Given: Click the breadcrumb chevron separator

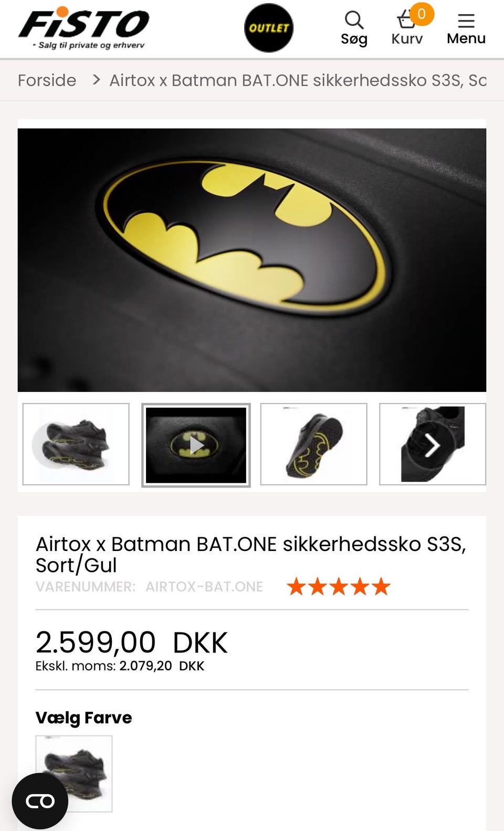Looking at the screenshot, I should pyautogui.click(x=96, y=80).
